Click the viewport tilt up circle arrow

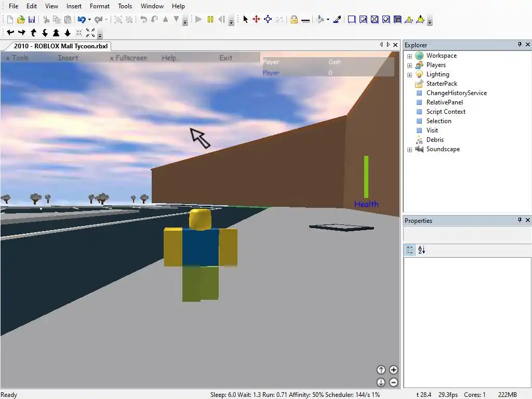(x=381, y=370)
